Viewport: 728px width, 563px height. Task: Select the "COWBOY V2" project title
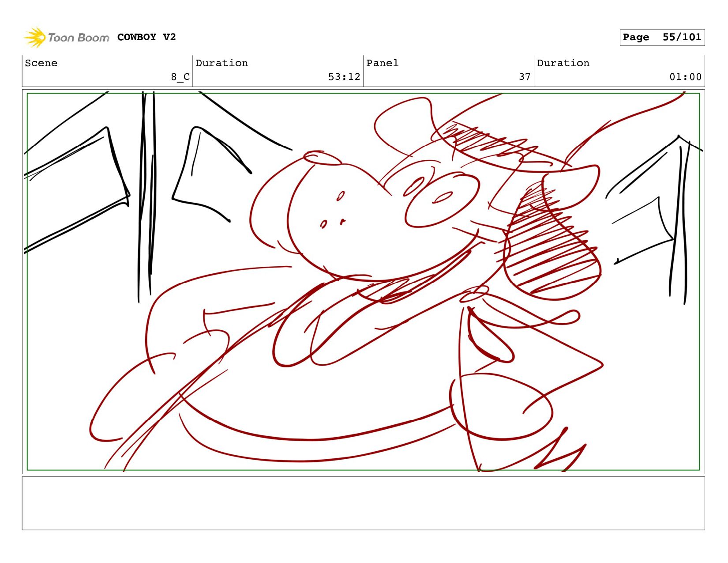point(146,37)
